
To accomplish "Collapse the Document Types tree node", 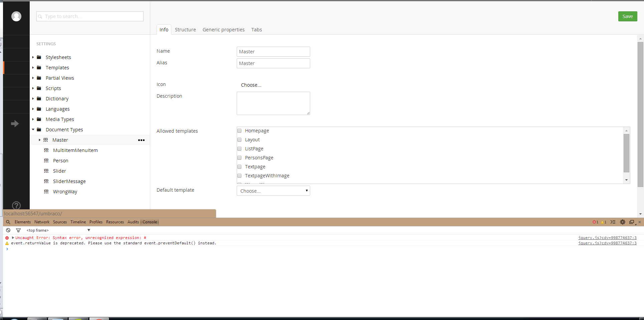I will point(33,130).
